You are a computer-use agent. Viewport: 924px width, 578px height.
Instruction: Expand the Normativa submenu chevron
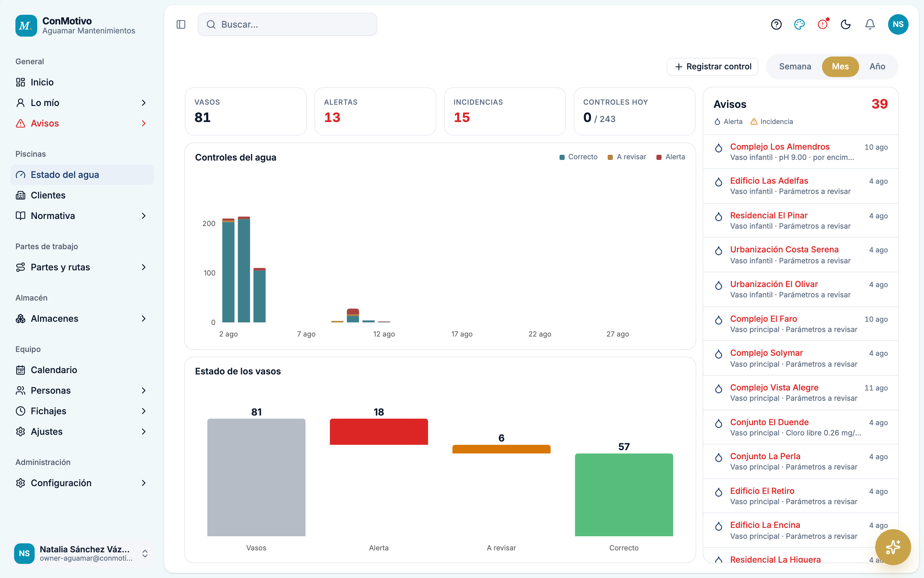(x=143, y=216)
